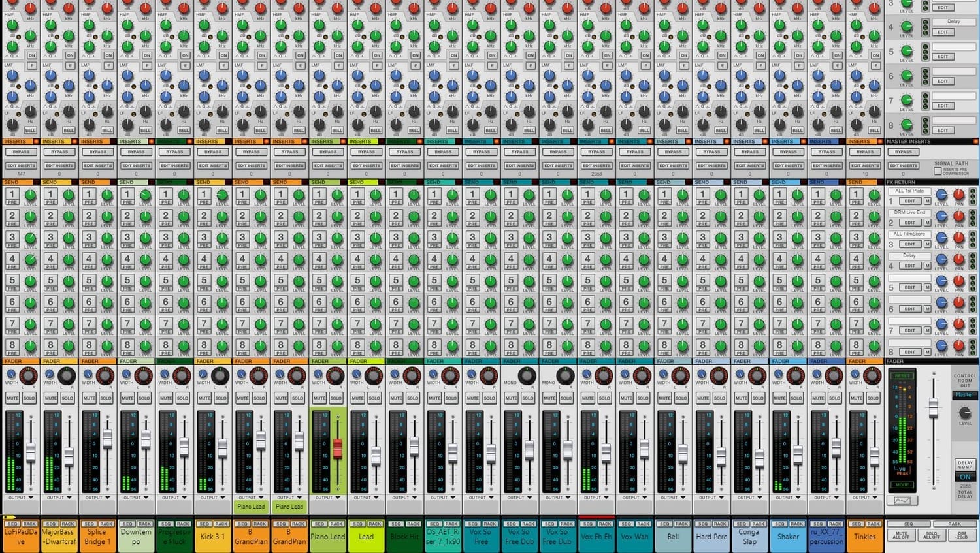Toggle Delay Comp ON button
Image resolution: width=980 pixels, height=553 pixels.
pos(965,477)
